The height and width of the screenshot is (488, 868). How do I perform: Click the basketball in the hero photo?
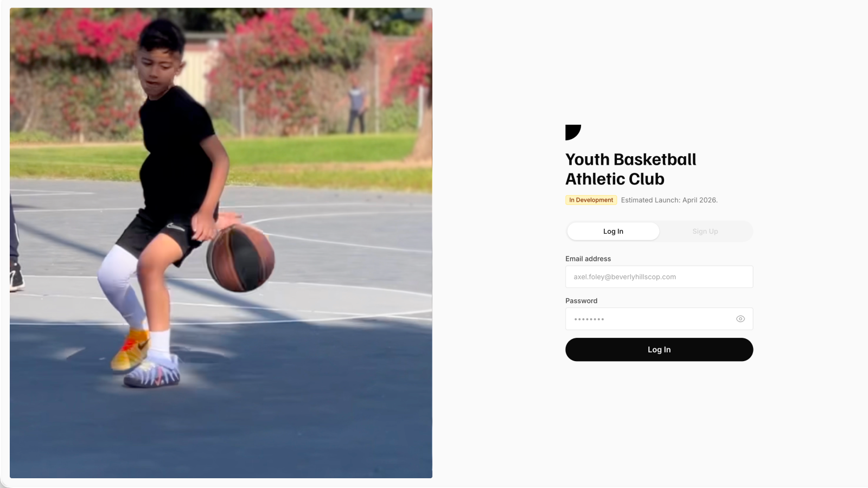point(240,258)
